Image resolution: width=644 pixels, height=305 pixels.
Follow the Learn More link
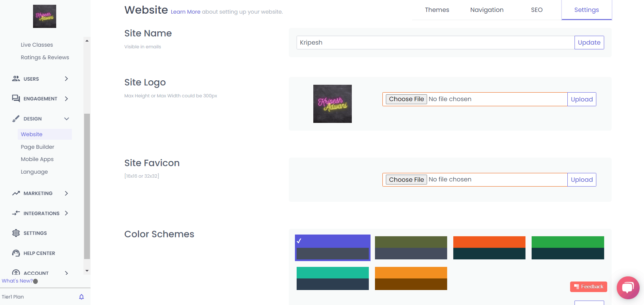click(185, 12)
